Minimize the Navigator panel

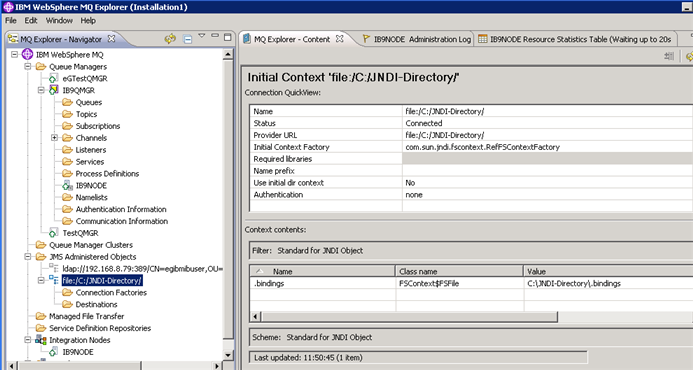coord(215,36)
